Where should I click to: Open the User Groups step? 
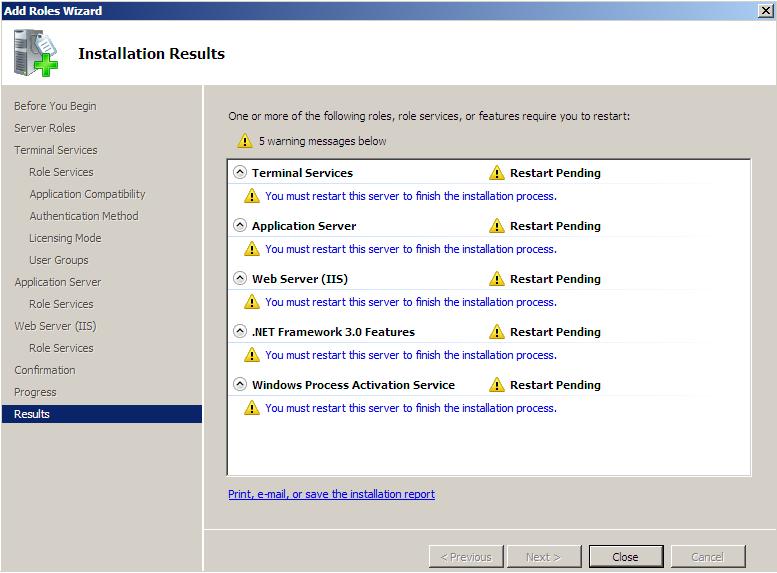[x=58, y=260]
